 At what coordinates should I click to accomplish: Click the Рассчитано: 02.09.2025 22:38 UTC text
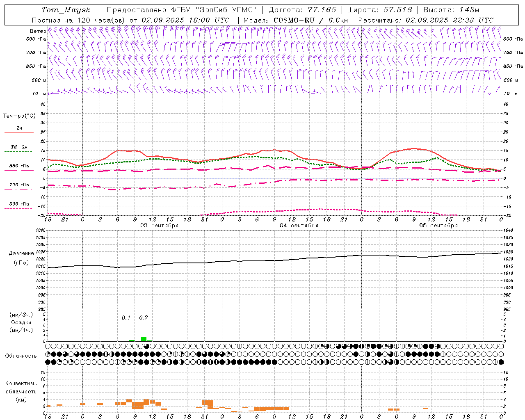point(426,20)
